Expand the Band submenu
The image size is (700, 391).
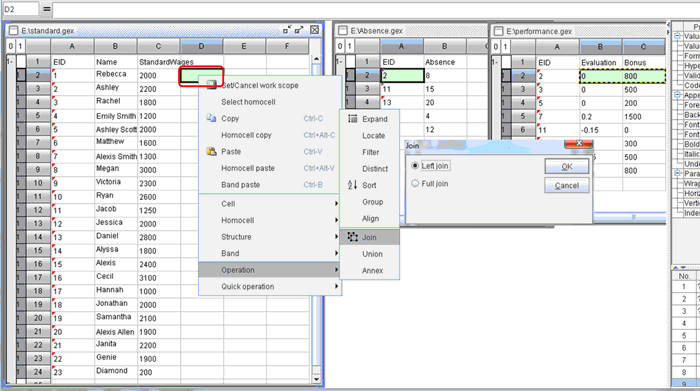(270, 253)
